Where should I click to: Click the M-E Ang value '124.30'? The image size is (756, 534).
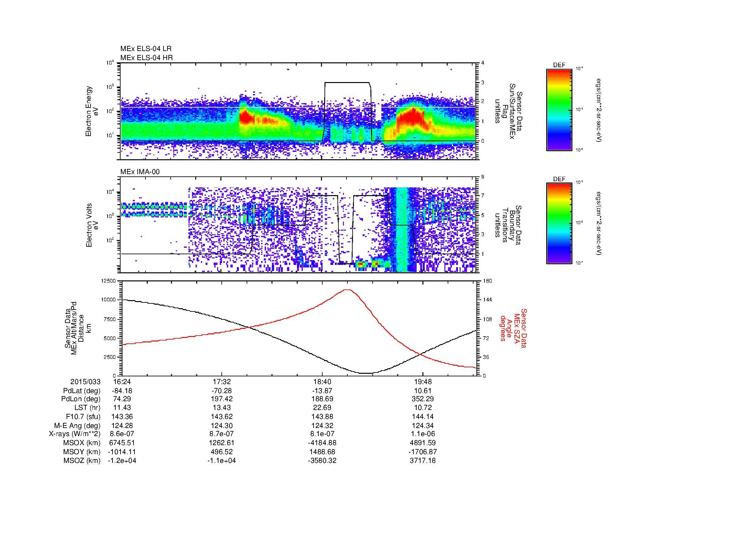coord(222,425)
